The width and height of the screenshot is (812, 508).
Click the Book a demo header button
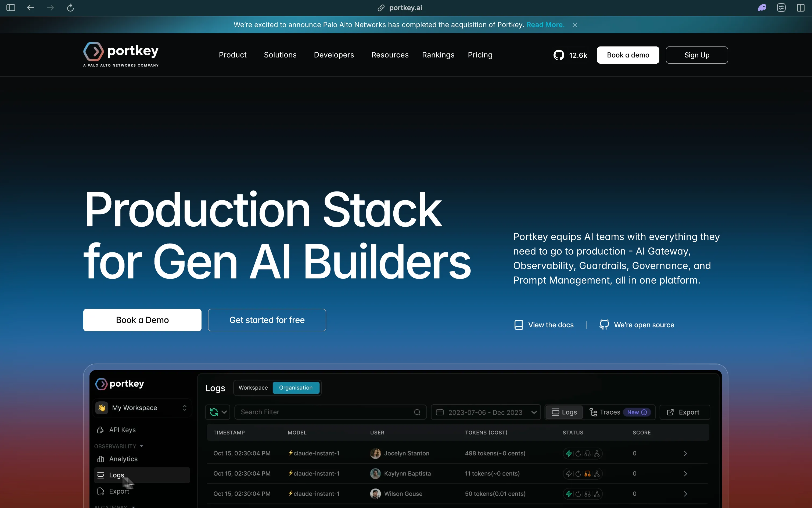tap(628, 55)
